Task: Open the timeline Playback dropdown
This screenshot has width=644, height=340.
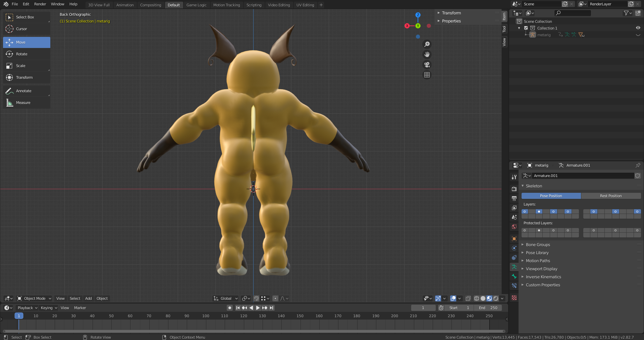Action: (x=27, y=308)
